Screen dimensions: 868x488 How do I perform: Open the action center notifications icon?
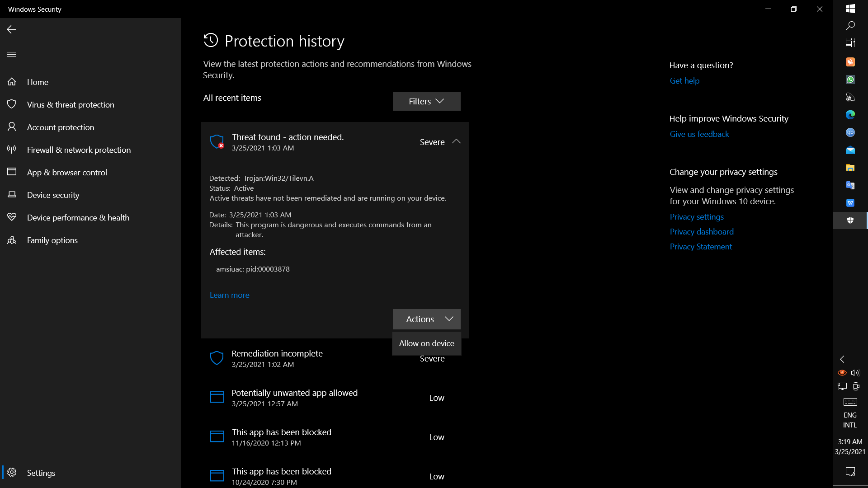850,472
